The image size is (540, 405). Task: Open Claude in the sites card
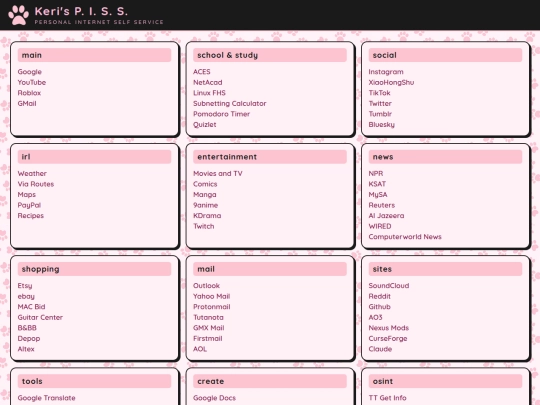point(380,349)
